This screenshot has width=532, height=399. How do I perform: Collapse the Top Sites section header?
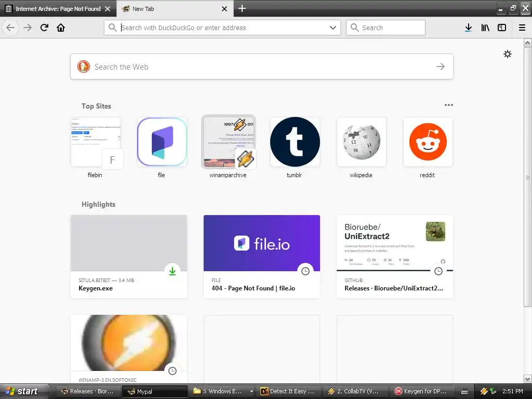[x=96, y=106]
